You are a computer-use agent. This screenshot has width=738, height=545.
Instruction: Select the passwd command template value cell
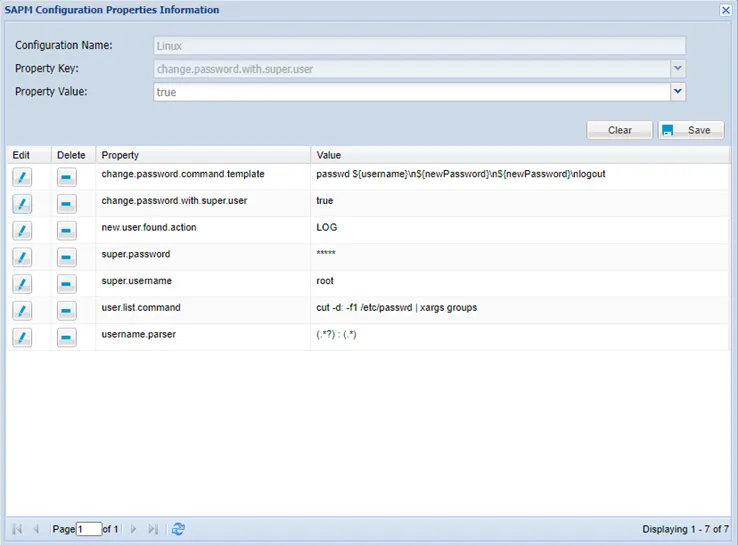click(x=461, y=174)
